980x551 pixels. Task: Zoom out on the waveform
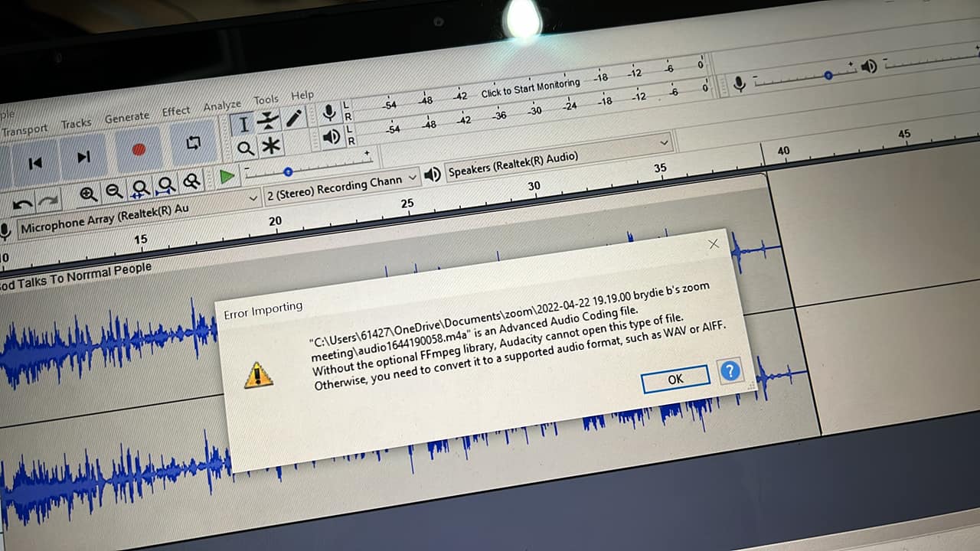pyautogui.click(x=114, y=191)
